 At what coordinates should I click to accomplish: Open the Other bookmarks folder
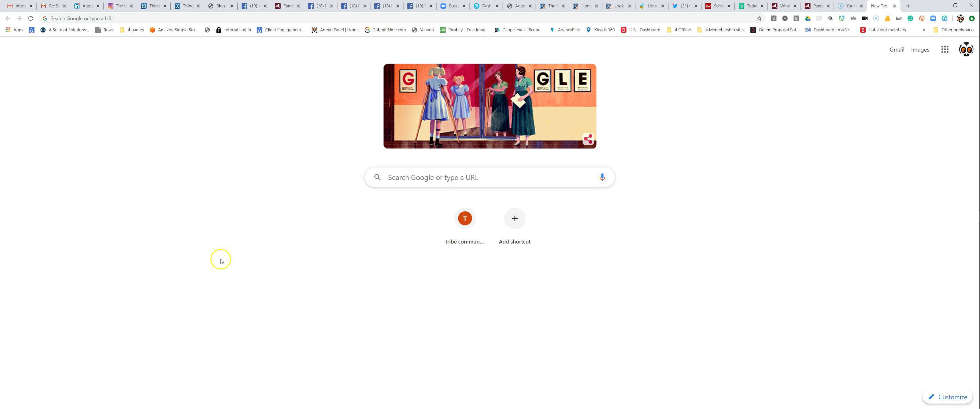[954, 30]
